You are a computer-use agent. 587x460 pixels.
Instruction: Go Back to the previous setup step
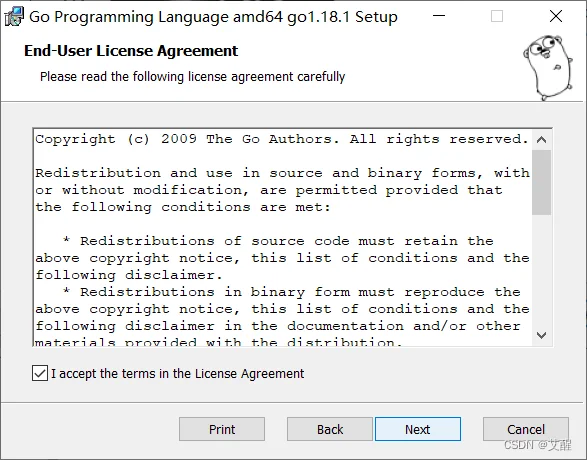click(x=330, y=429)
